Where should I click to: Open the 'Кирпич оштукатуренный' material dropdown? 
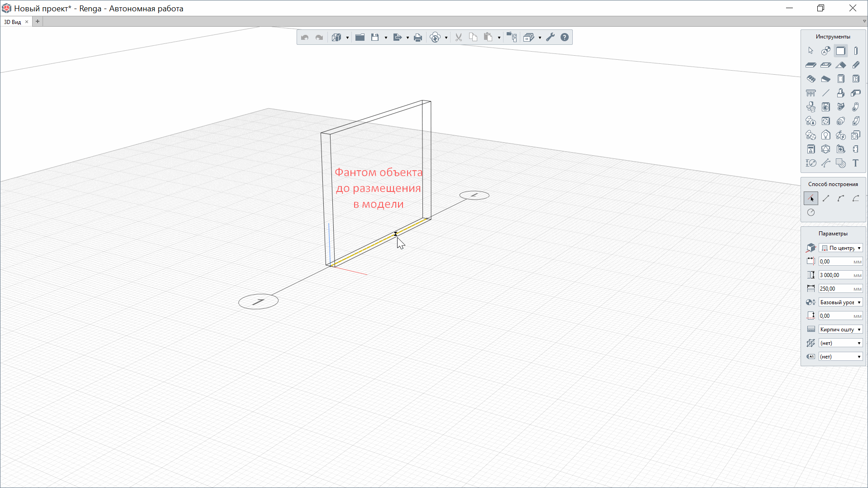[x=840, y=330]
